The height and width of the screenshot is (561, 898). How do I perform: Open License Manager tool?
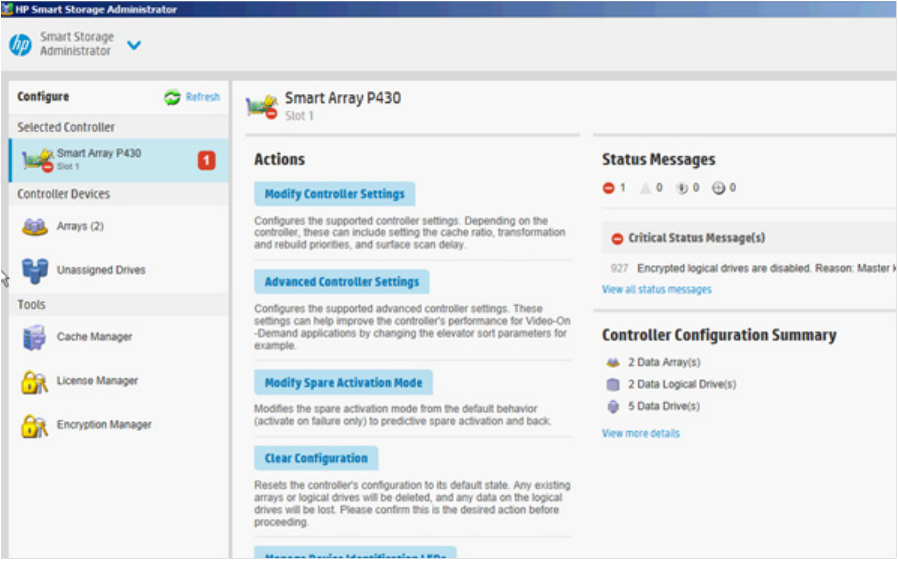(97, 381)
